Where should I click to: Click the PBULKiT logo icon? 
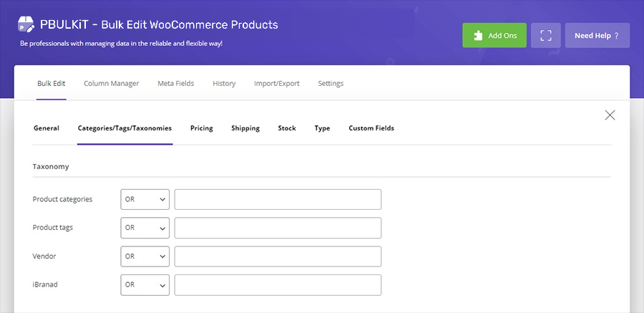tap(26, 24)
